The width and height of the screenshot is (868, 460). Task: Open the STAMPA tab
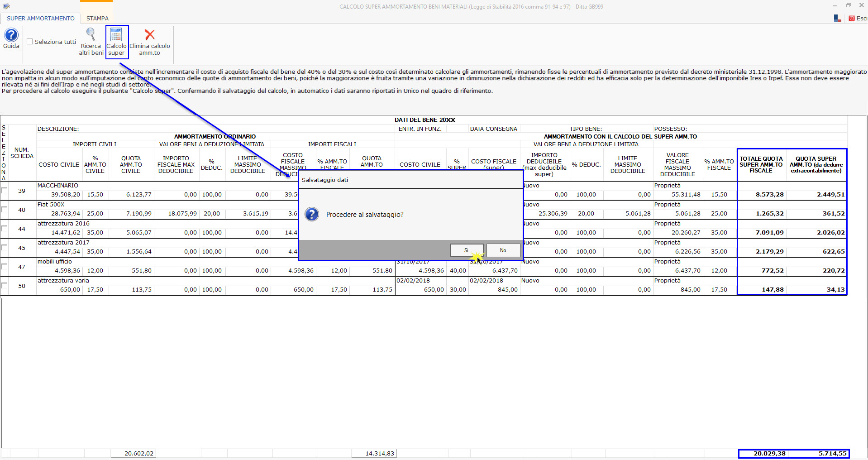point(97,19)
